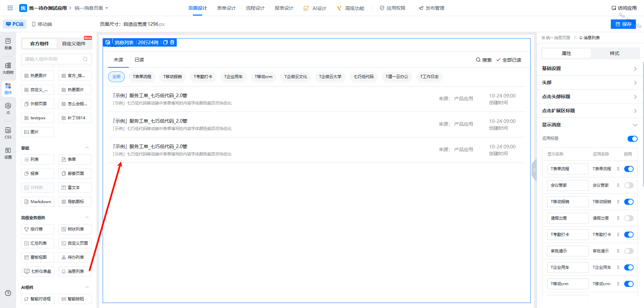This screenshot has height=308, width=644.
Task: Click the copy icon on 消息列表 component toolbar
Action: coord(165,42)
